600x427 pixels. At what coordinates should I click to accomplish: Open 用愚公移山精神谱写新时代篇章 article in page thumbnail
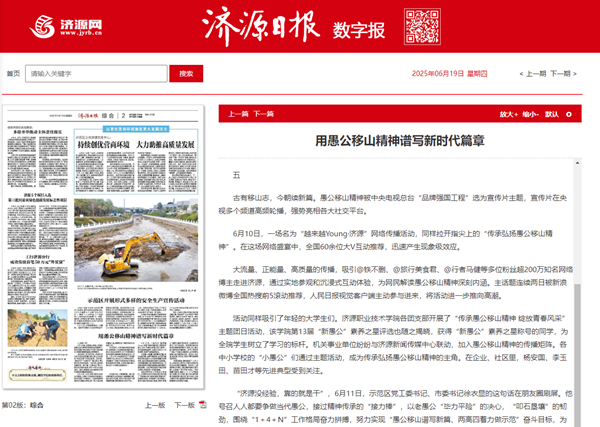click(x=136, y=357)
